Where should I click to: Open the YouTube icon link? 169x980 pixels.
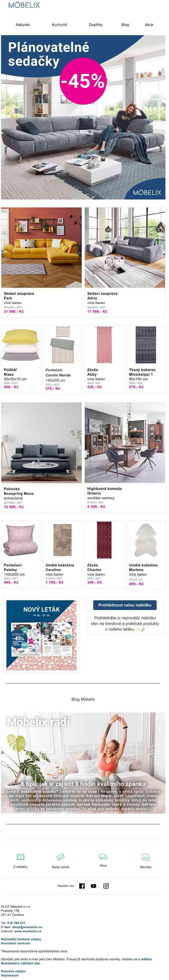[x=94, y=885]
